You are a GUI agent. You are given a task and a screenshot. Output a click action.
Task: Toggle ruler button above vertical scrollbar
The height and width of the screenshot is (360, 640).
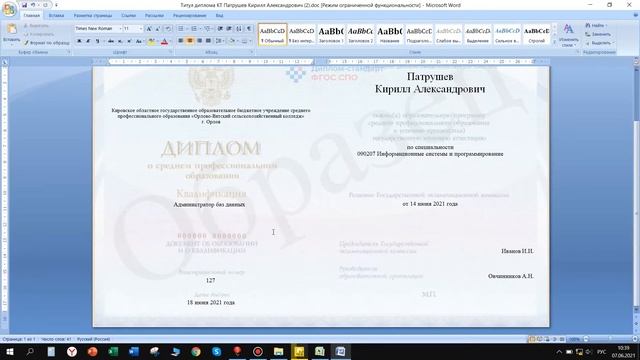[636, 61]
